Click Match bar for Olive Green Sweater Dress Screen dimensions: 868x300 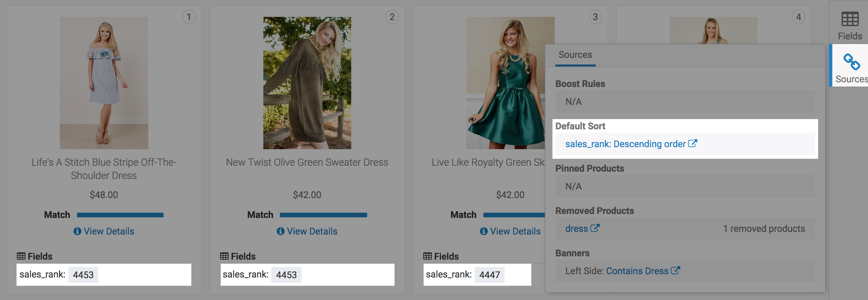323,215
